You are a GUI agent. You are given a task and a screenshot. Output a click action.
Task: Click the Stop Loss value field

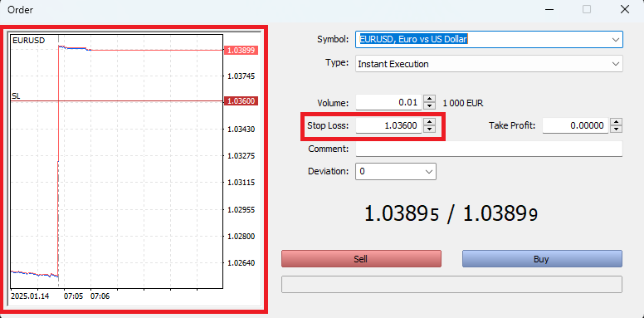pos(388,125)
